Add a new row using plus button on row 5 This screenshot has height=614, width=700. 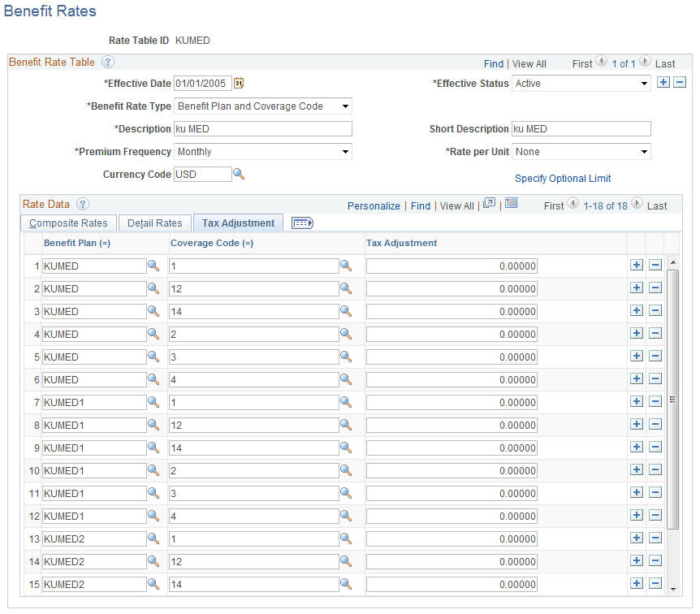click(637, 356)
